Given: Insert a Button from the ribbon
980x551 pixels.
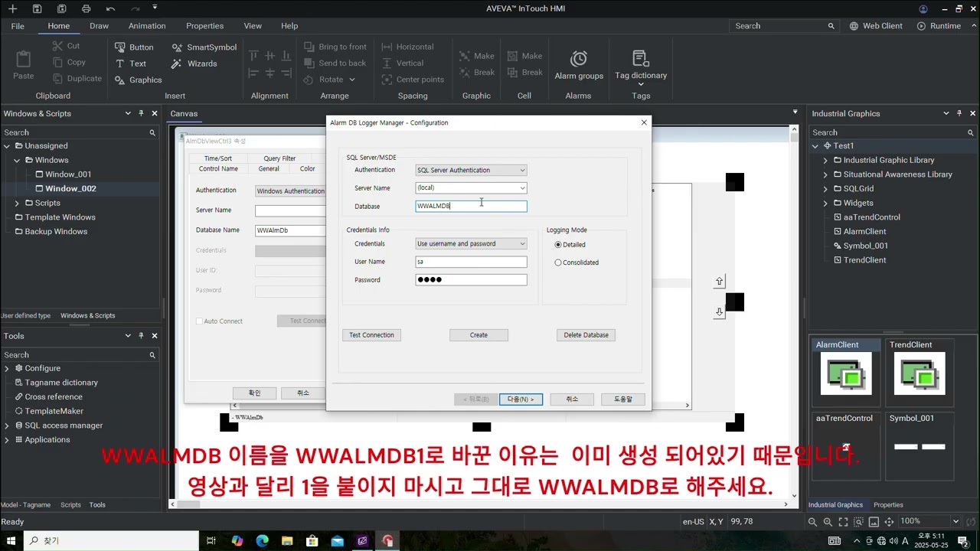Looking at the screenshot, I should [134, 47].
